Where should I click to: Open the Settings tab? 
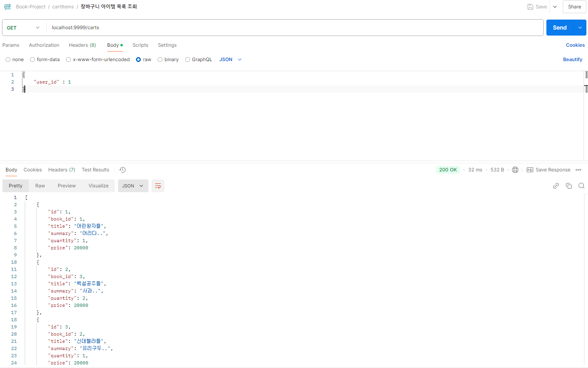(167, 45)
